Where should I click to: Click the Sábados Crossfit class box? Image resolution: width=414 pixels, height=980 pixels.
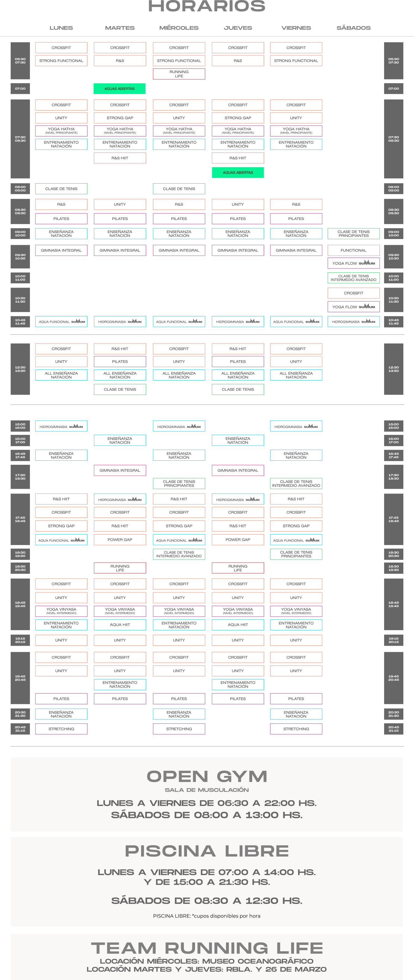point(353,293)
